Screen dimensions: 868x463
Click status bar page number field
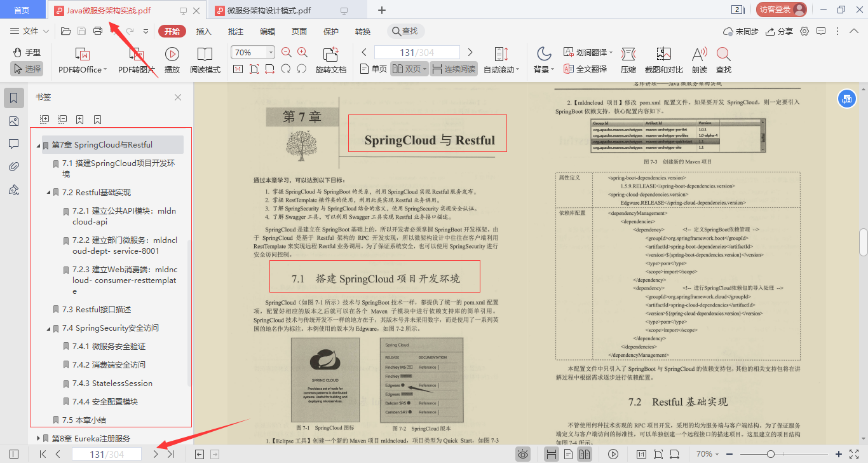[x=106, y=454]
